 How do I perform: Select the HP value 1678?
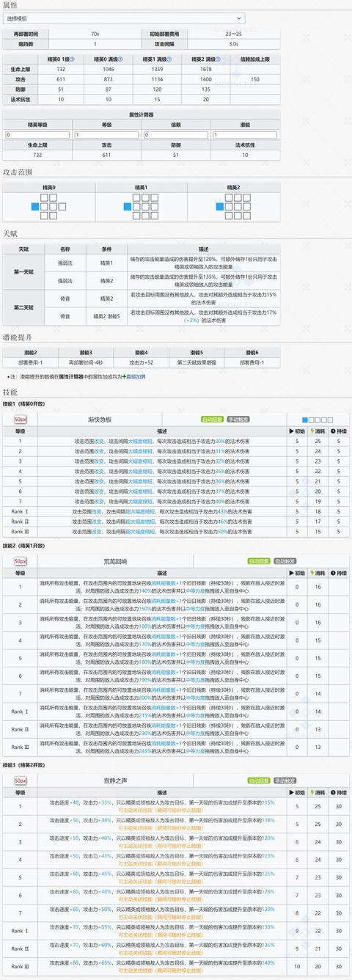206,68
